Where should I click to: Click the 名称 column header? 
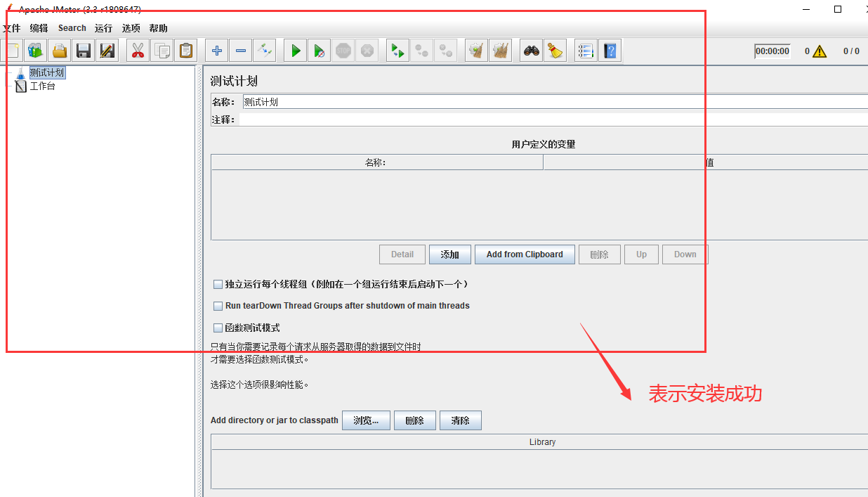coord(376,162)
